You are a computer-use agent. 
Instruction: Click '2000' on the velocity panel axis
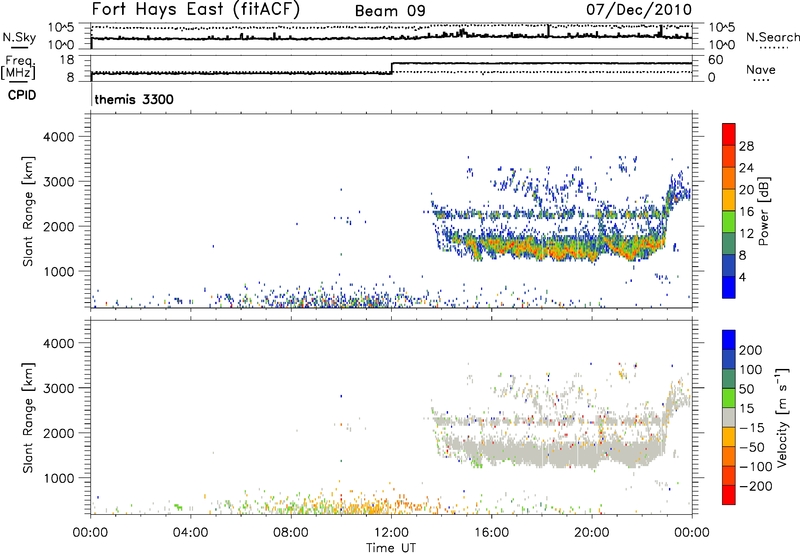pyautogui.click(x=59, y=433)
